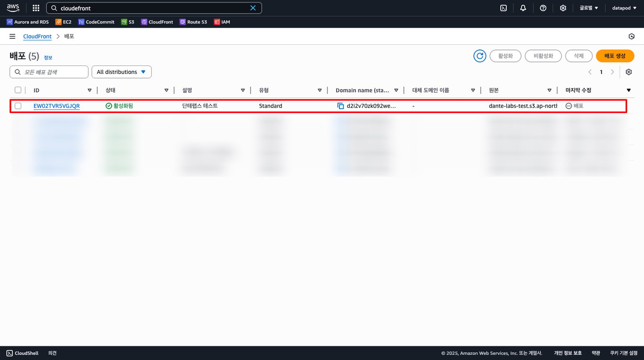The width and height of the screenshot is (644, 360).
Task: Click the dante-labs-test.s3 origin cell
Action: pyautogui.click(x=523, y=106)
